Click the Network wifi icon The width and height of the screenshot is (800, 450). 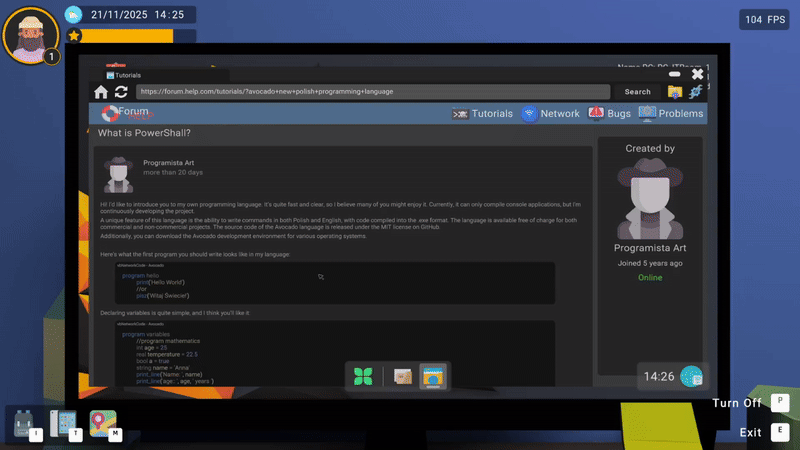[529, 113]
